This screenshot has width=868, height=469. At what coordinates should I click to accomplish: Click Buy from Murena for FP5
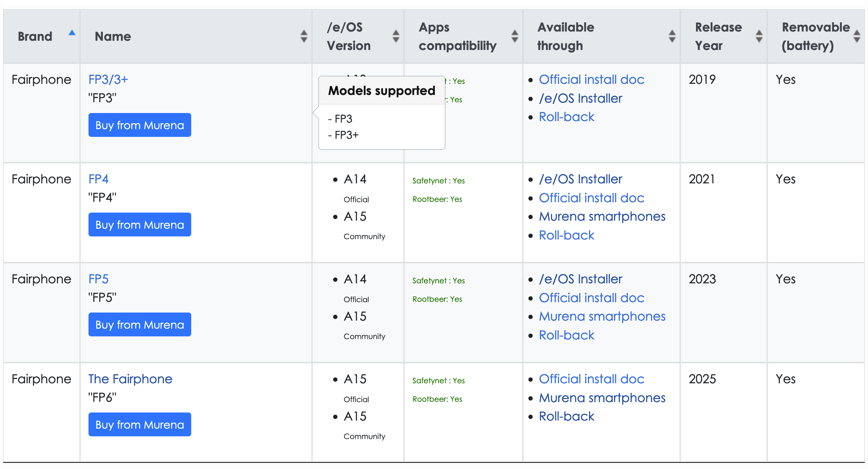click(x=140, y=324)
